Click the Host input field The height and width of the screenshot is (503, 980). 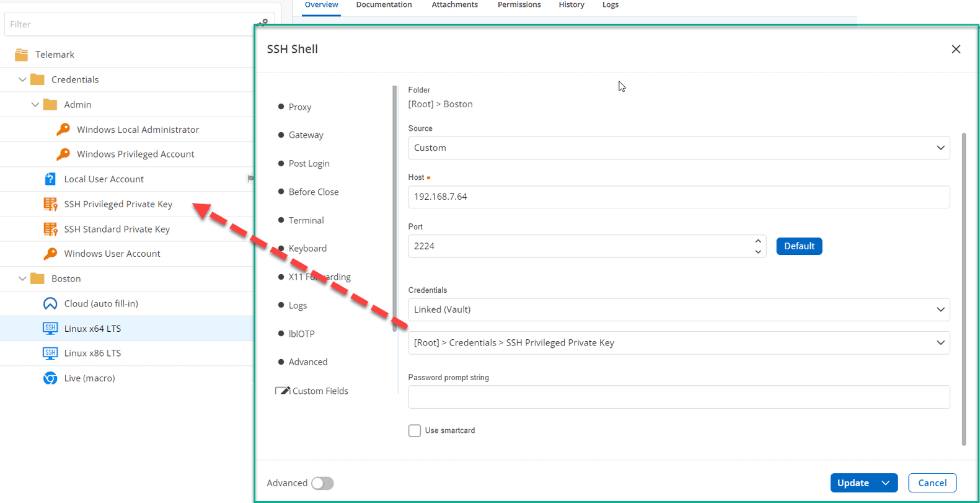[x=679, y=197]
